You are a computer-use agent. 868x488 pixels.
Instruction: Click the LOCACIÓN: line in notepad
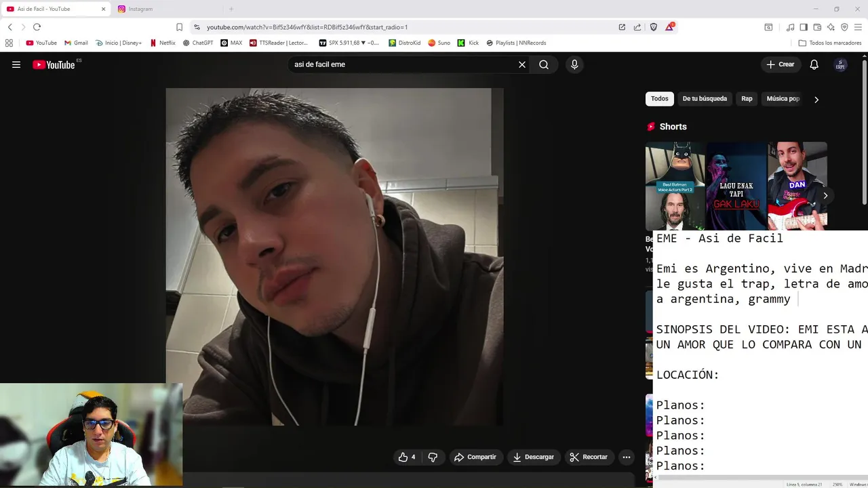688,375
